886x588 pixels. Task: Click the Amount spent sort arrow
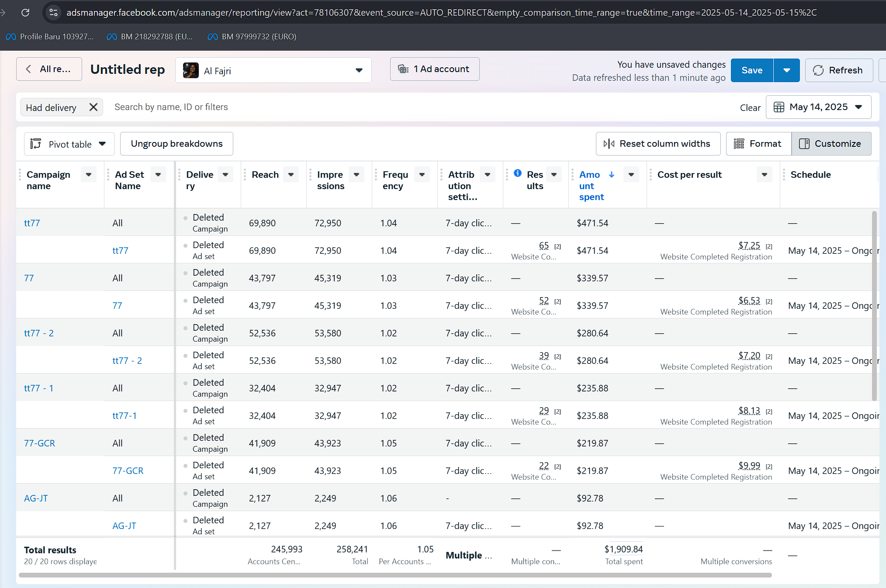pos(612,174)
